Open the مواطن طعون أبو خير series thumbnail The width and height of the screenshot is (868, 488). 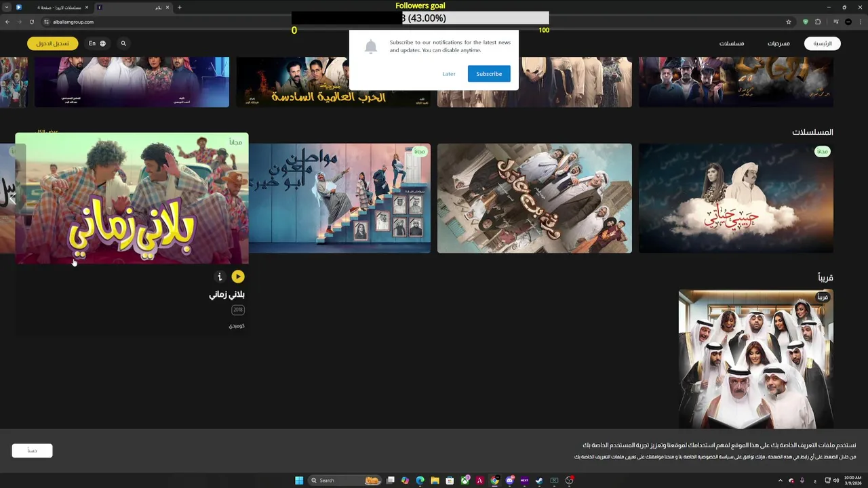[340, 198]
